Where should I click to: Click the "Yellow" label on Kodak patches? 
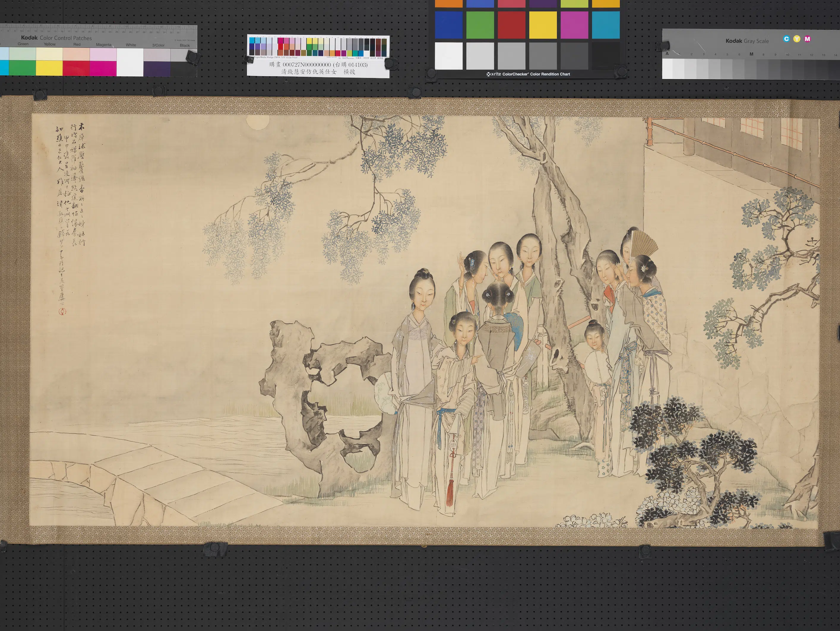(x=50, y=45)
